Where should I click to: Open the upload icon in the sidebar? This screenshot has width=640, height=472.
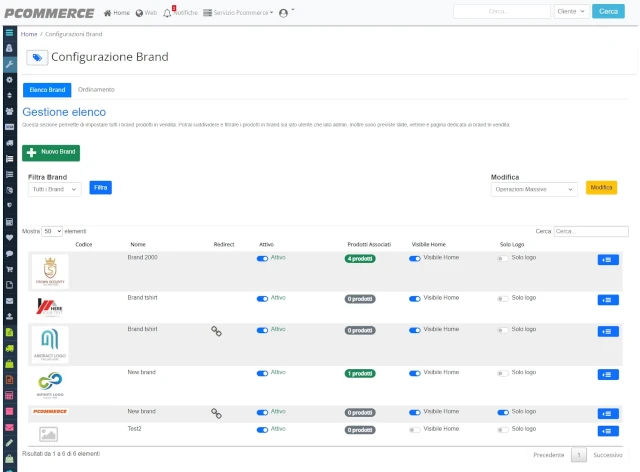[x=9, y=316]
